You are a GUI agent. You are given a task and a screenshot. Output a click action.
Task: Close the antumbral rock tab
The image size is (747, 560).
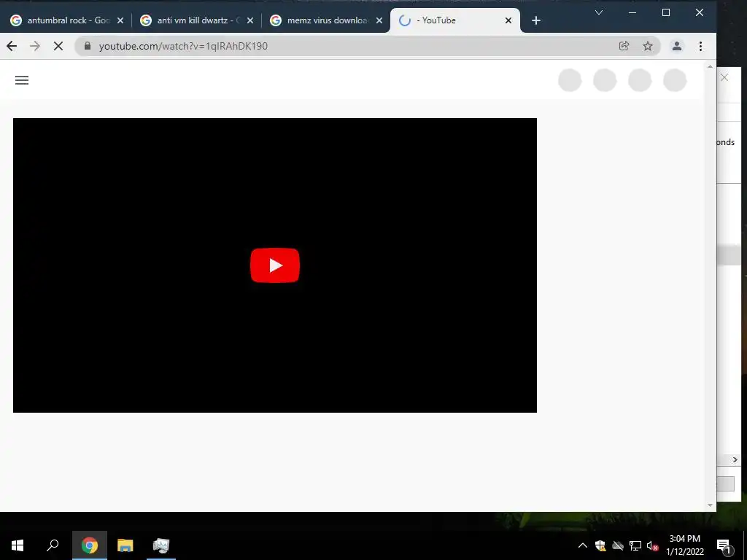pos(120,20)
